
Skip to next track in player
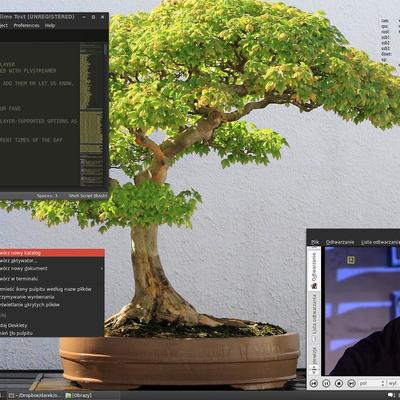(351, 384)
